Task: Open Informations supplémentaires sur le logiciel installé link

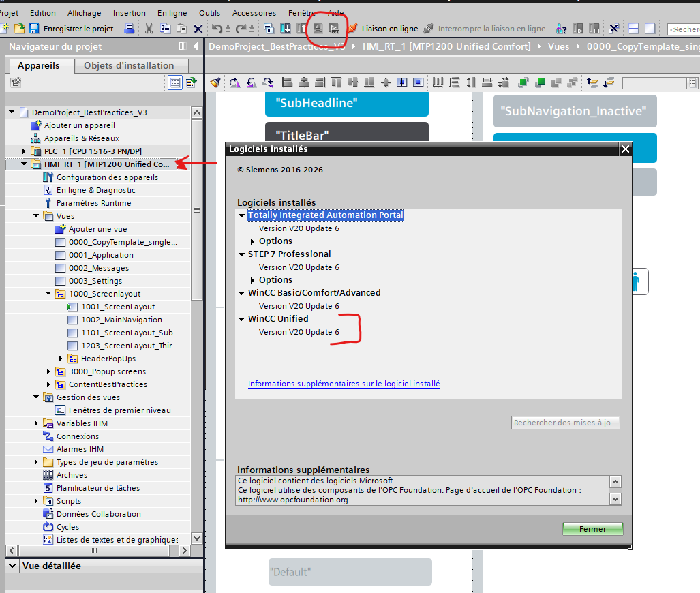Action: tap(344, 384)
